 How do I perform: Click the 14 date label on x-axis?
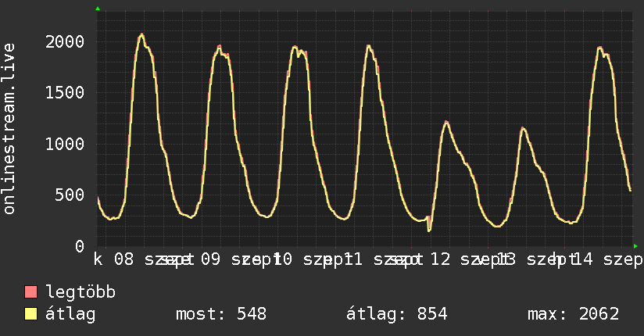[x=583, y=259]
